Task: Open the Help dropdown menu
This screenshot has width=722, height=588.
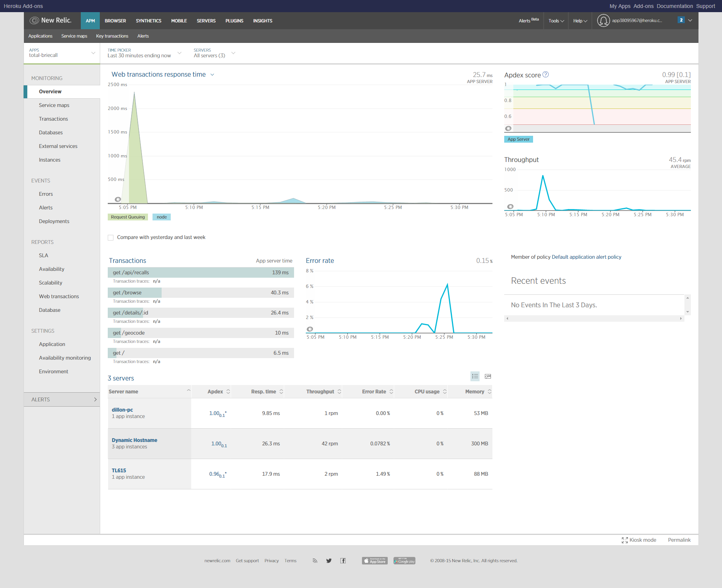Action: [x=580, y=21]
